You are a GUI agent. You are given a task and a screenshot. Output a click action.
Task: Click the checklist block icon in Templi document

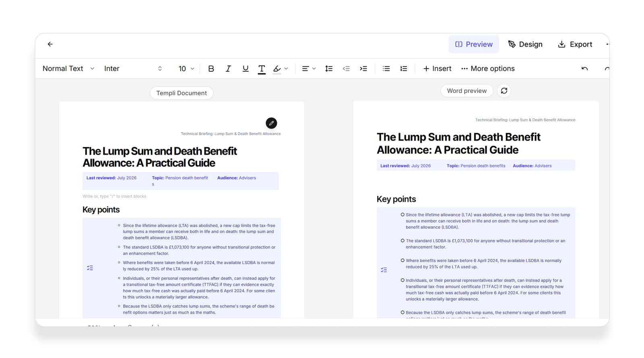pos(90,268)
